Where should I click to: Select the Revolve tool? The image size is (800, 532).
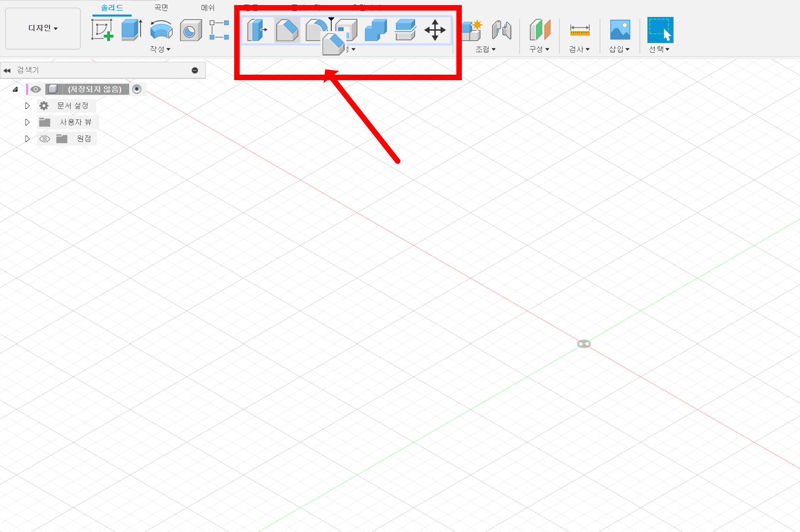tap(161, 30)
